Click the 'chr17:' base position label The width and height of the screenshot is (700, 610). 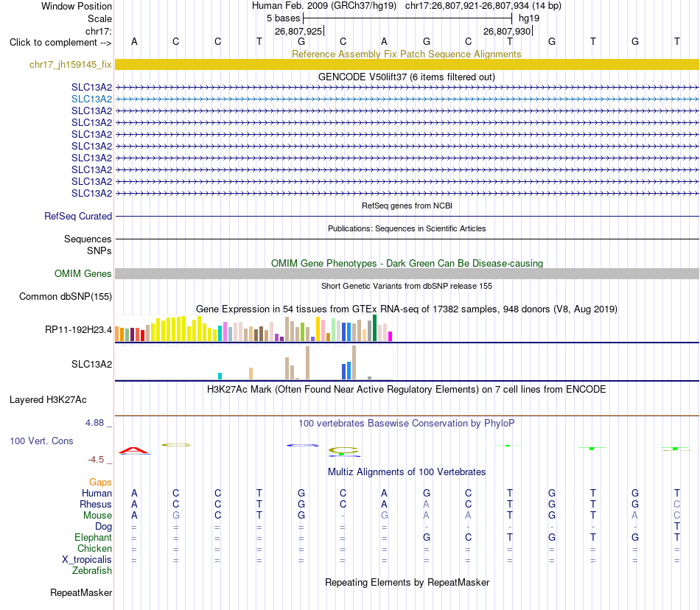point(99,31)
